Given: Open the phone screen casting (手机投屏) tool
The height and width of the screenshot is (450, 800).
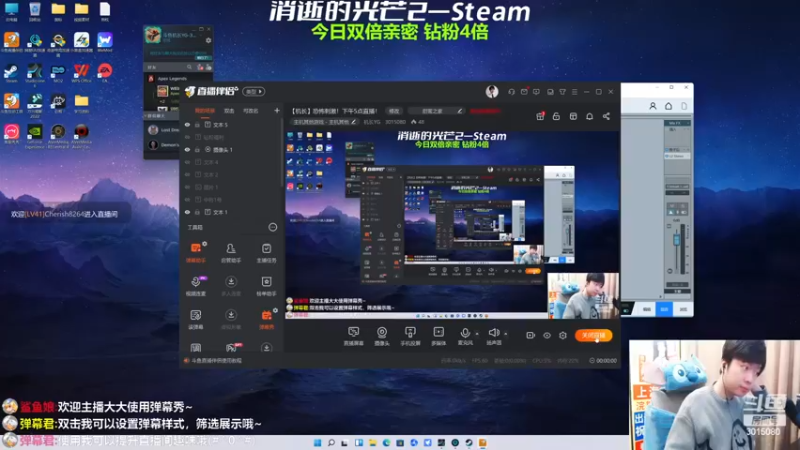Looking at the screenshot, I should pyautogui.click(x=410, y=336).
